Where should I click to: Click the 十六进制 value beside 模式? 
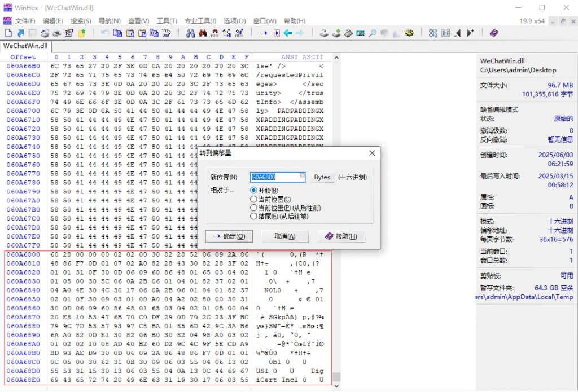(x=561, y=222)
